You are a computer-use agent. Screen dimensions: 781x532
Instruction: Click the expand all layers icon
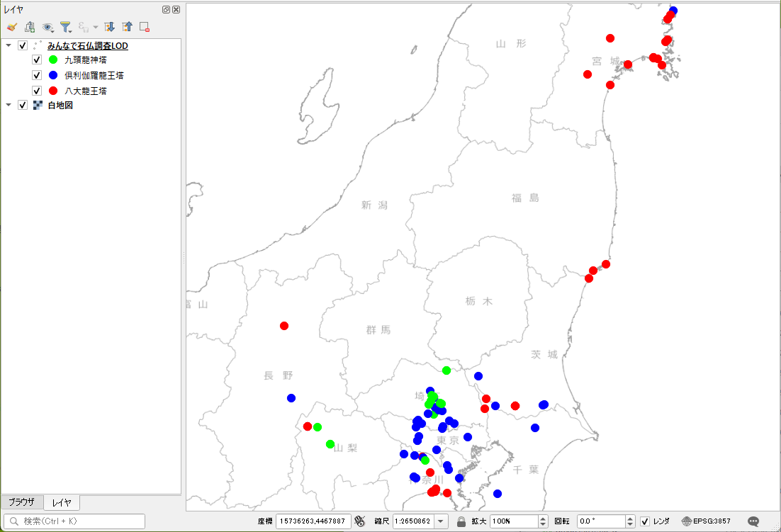109,27
